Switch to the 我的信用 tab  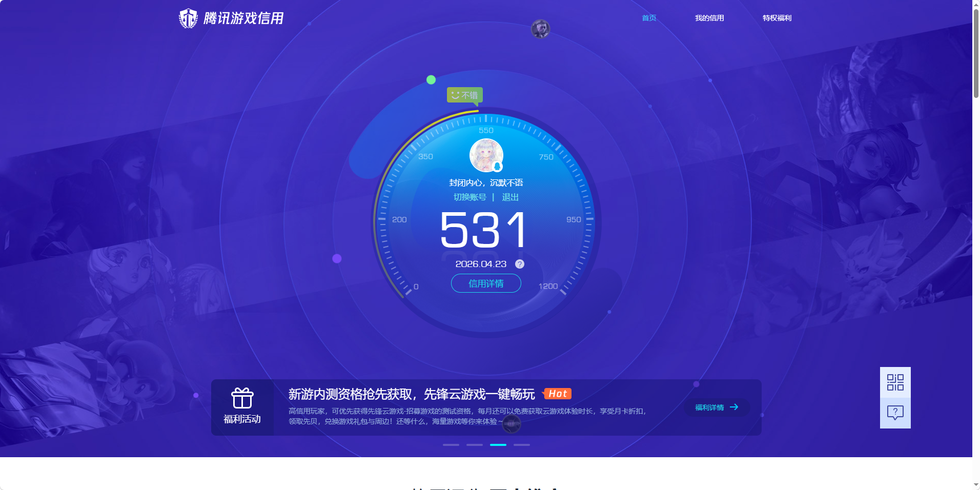pyautogui.click(x=709, y=18)
